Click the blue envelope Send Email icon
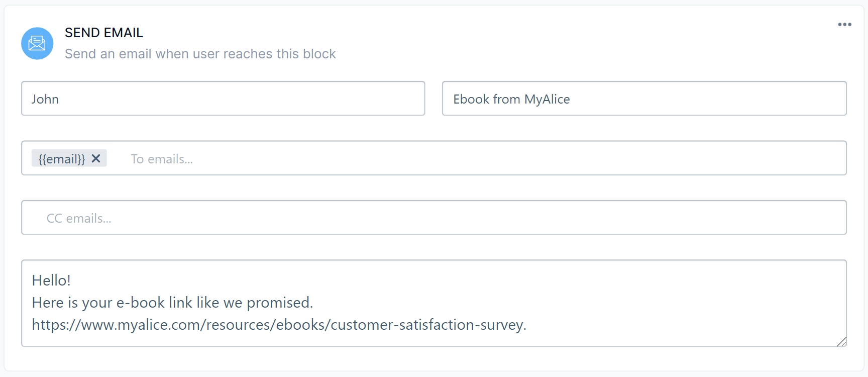 point(37,43)
